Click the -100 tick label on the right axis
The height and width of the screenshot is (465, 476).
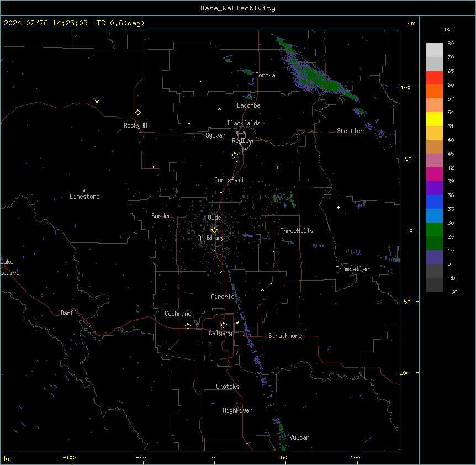(x=404, y=373)
